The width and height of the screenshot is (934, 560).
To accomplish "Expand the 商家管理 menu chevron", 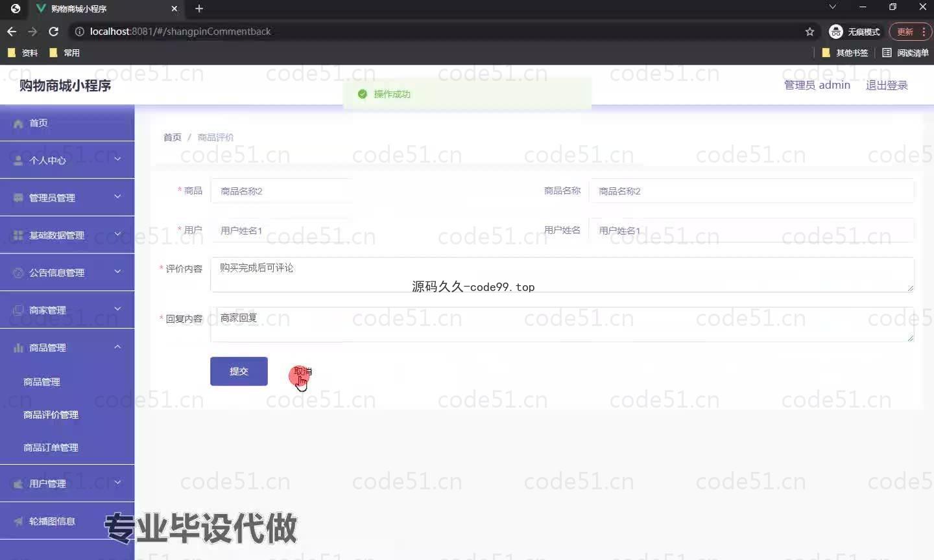I will [x=117, y=309].
